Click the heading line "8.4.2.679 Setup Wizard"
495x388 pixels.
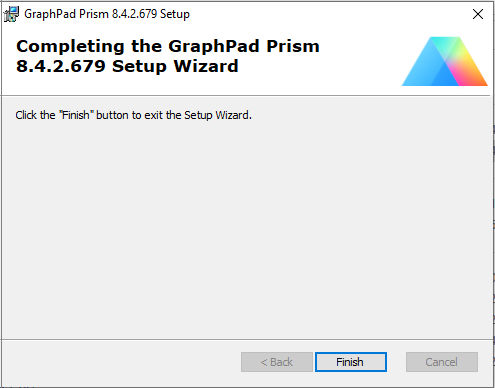pyautogui.click(x=127, y=66)
